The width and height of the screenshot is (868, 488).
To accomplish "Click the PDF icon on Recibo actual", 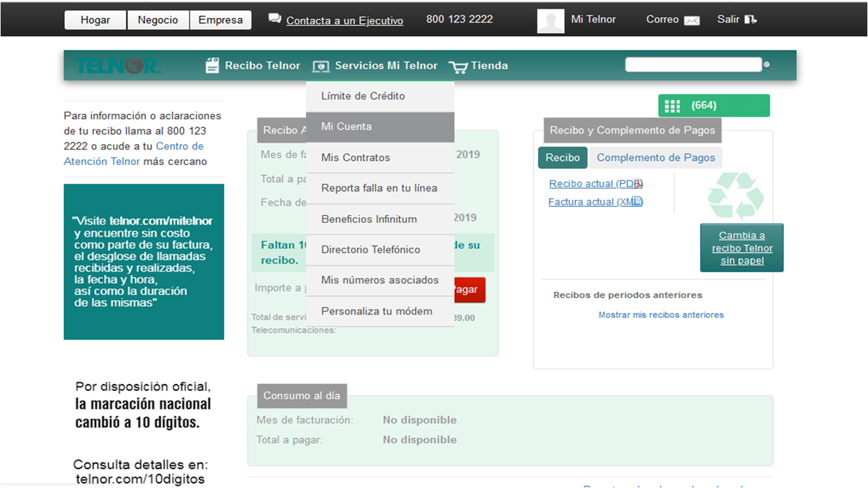I will (x=638, y=184).
